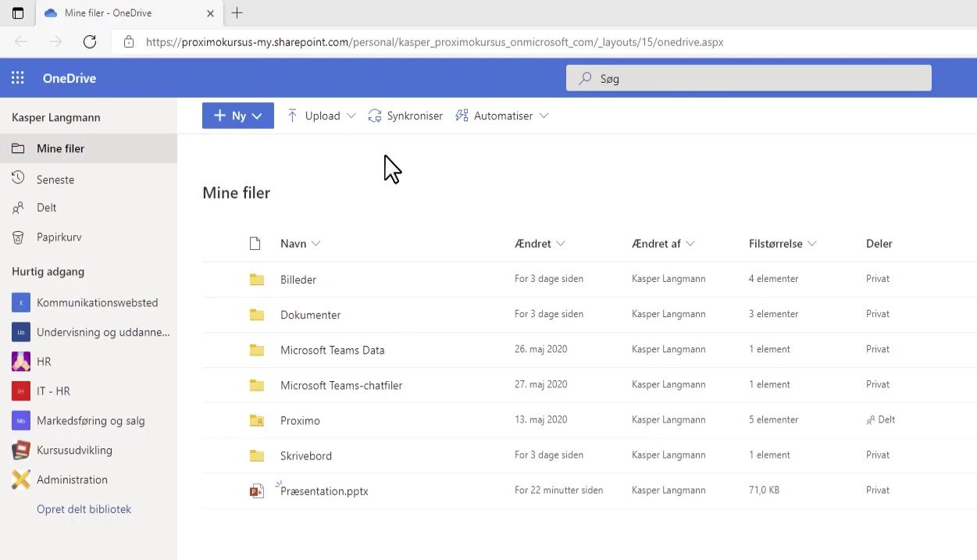This screenshot has height=560, width=977.
Task: Open the Automatiser dropdown chevron
Action: 544,116
